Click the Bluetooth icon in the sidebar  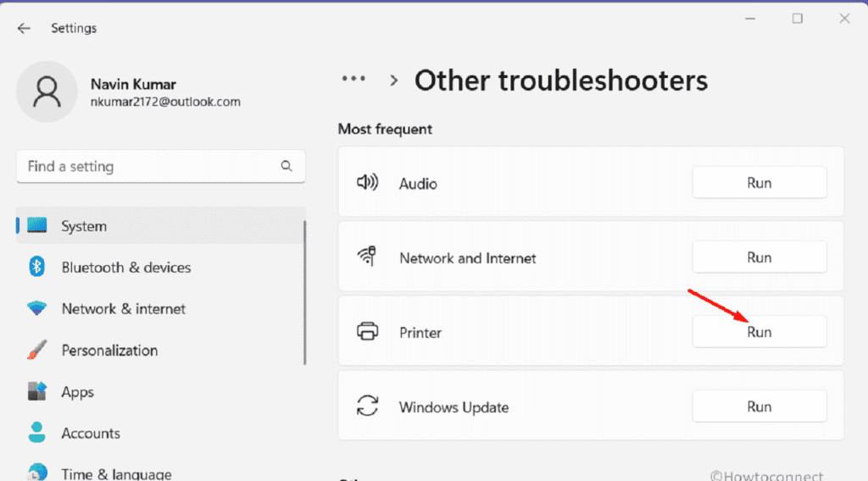[x=37, y=267]
